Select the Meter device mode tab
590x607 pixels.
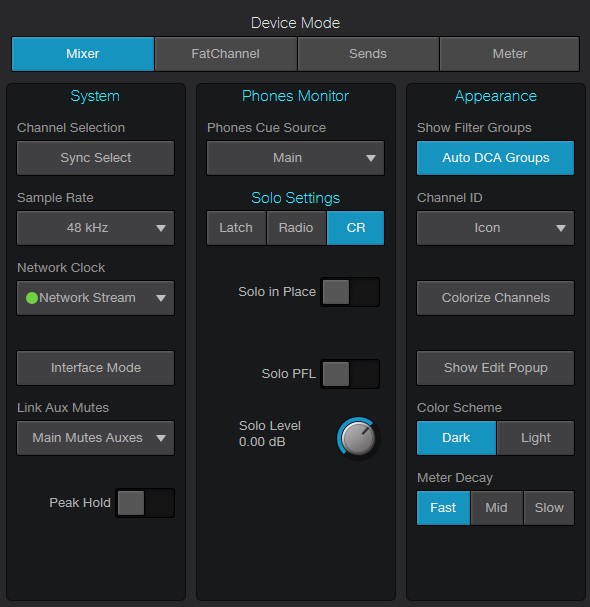(509, 54)
